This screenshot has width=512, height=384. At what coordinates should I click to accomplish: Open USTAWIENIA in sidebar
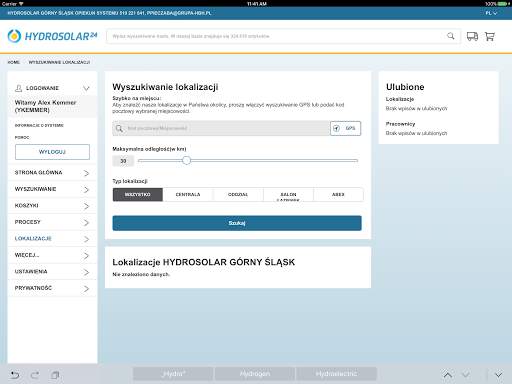tap(31, 272)
